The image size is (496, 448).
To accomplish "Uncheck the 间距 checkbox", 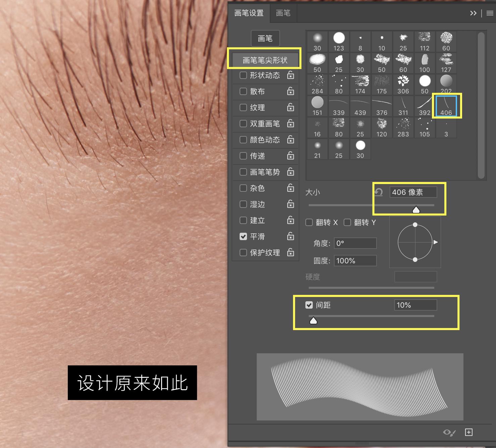I will point(309,305).
